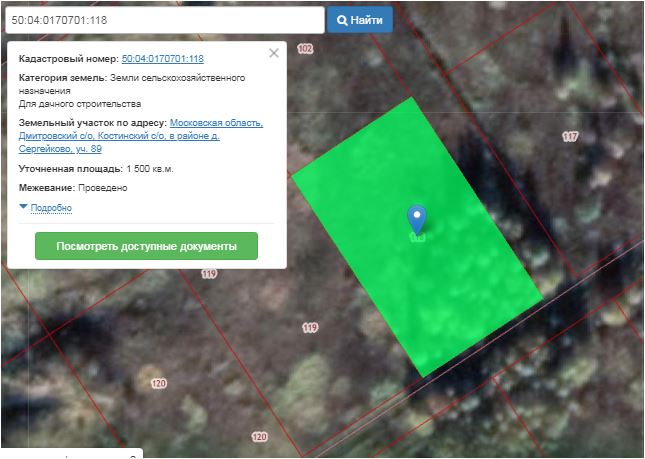
Task: Open cadastral number link 50:04:0170701:118
Action: 162,60
